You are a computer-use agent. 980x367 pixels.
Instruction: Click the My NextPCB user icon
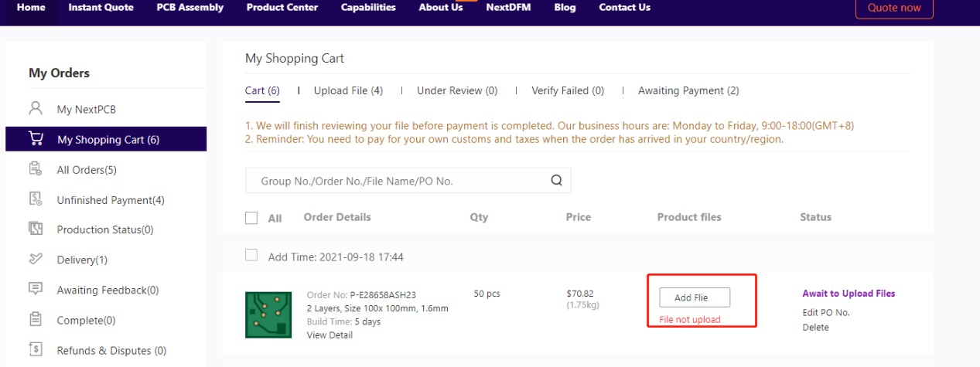tap(36, 108)
